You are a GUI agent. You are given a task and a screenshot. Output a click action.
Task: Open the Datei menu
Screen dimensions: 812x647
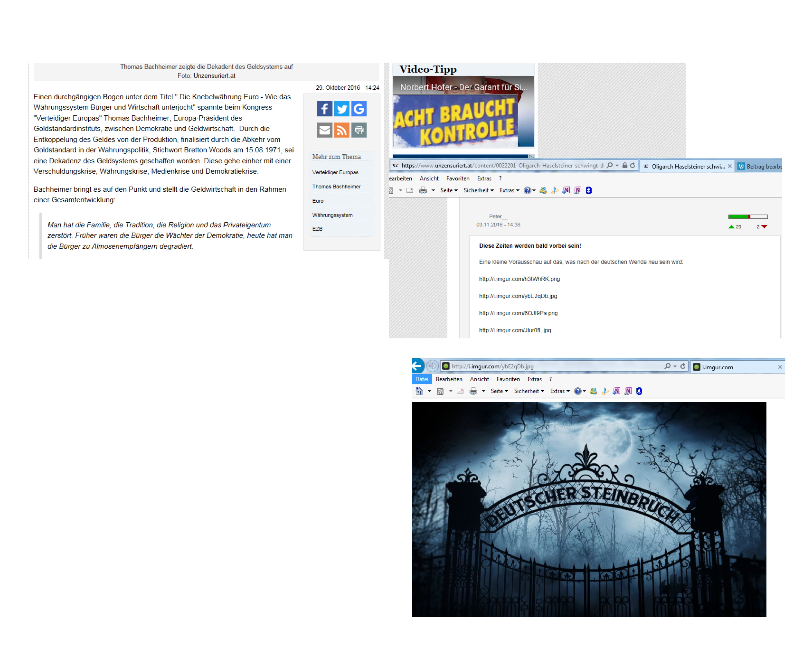(422, 379)
